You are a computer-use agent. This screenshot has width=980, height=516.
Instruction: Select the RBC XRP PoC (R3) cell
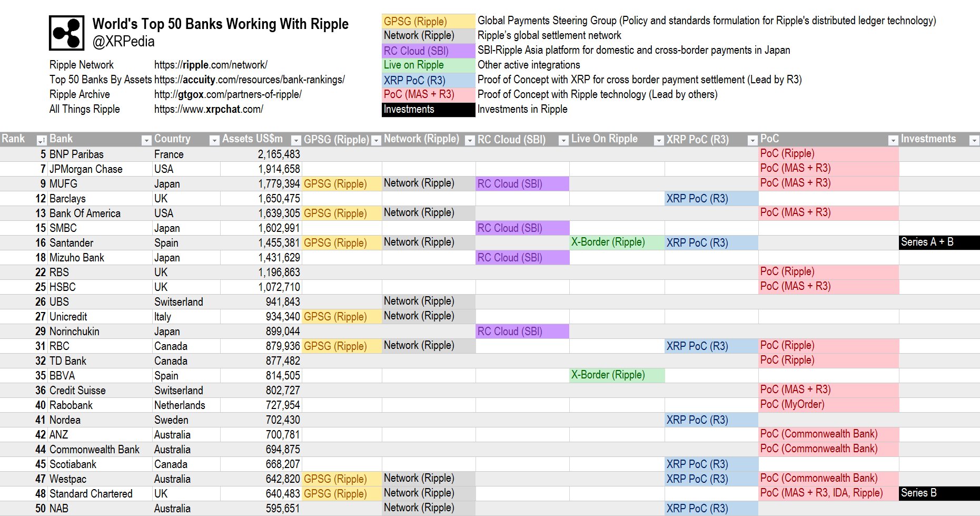tap(711, 346)
